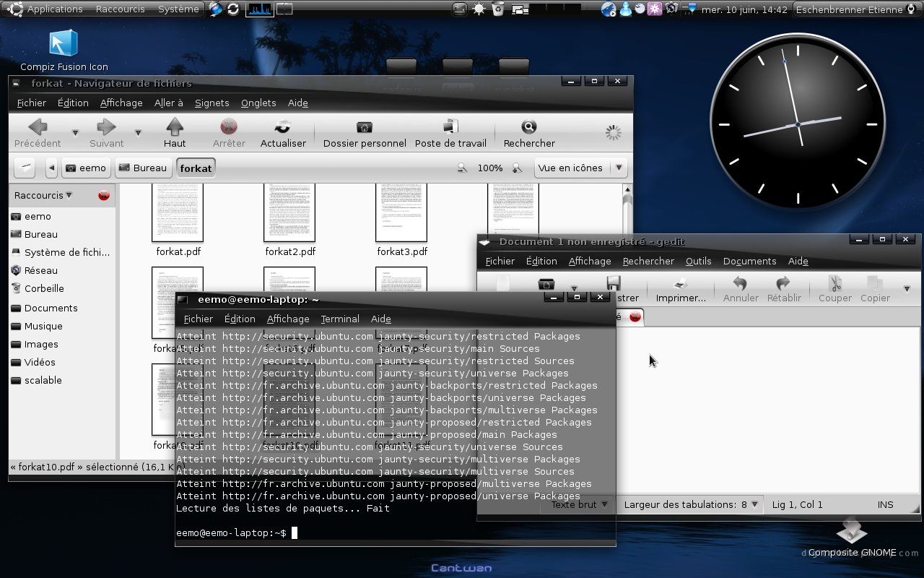This screenshot has height=578, width=924.
Task: Open Onglets menu in file browser
Action: pos(258,103)
